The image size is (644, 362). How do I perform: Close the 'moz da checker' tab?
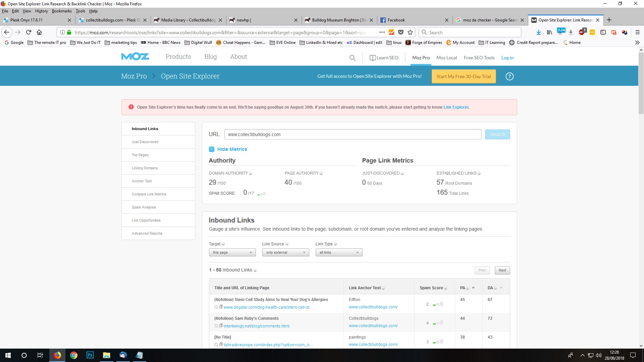coord(522,20)
